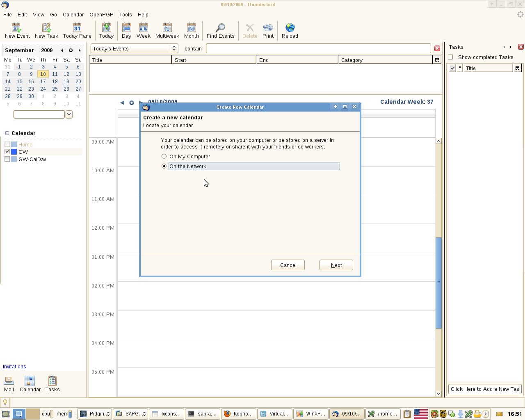The height and width of the screenshot is (420, 525).
Task: Click the US flag keyboard layout icon
Action: [420, 414]
